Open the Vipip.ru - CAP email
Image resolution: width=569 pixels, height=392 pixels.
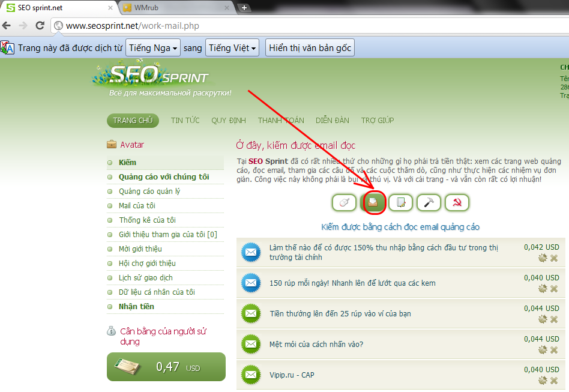291,375
